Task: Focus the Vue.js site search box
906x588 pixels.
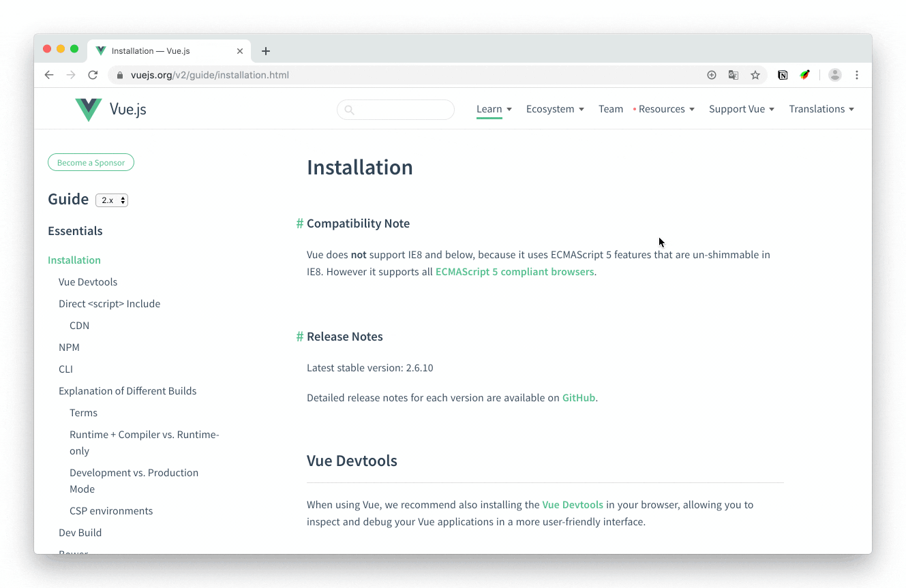Action: point(395,110)
